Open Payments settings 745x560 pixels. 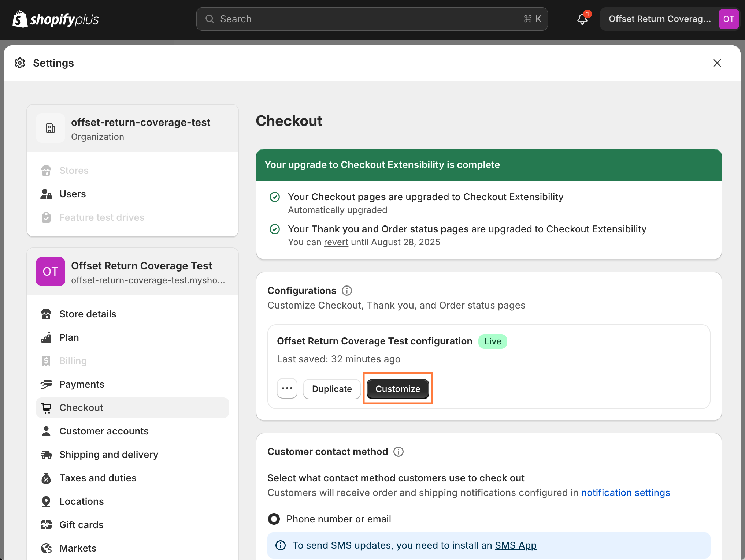point(82,384)
